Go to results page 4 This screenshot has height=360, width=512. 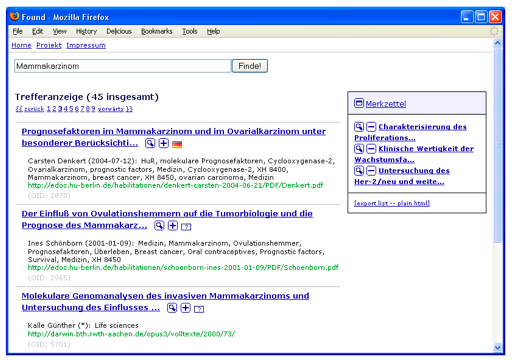point(66,109)
